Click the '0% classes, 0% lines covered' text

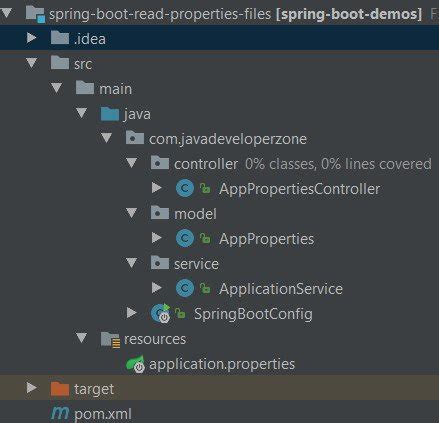coord(338,164)
